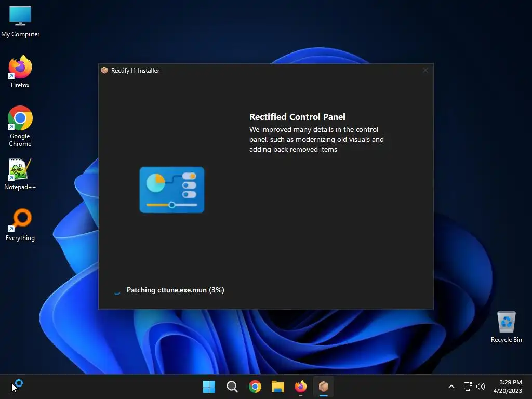
Task: Open File Explorer from the taskbar
Action: 278,387
